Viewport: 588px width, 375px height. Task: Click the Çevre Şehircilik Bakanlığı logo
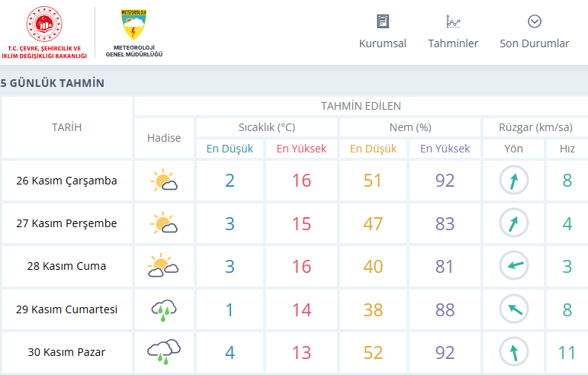pos(43,32)
